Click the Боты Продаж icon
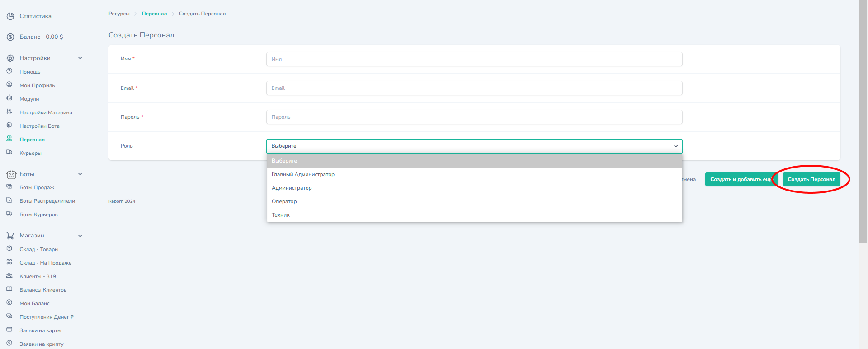The image size is (868, 349). point(9,186)
